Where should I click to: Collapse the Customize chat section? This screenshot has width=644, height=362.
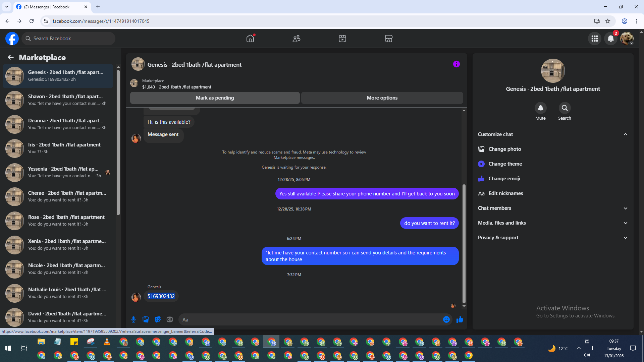(x=625, y=134)
